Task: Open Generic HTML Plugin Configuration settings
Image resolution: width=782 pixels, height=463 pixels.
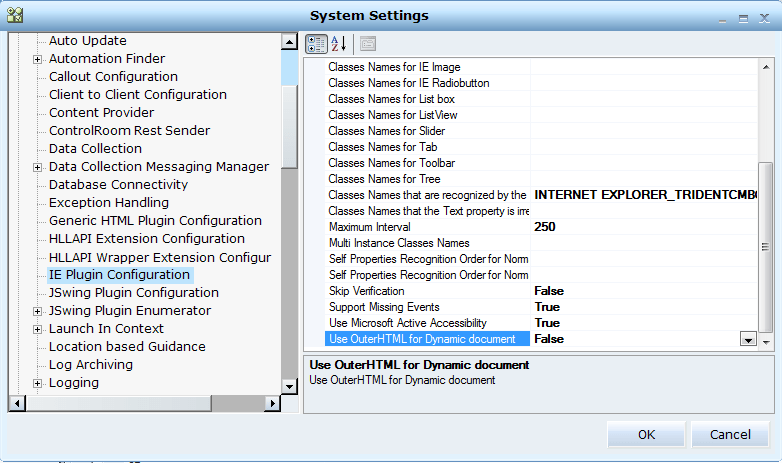Action: [155, 221]
